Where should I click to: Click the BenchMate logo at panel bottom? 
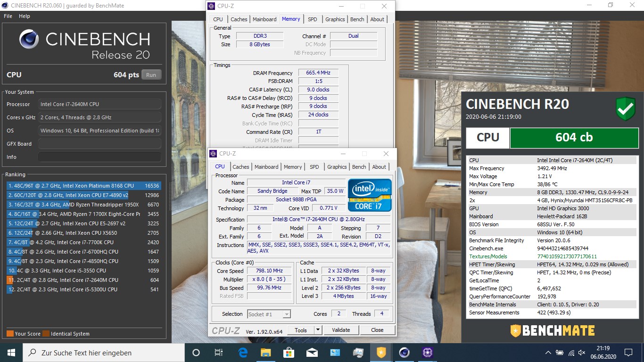[552, 330]
